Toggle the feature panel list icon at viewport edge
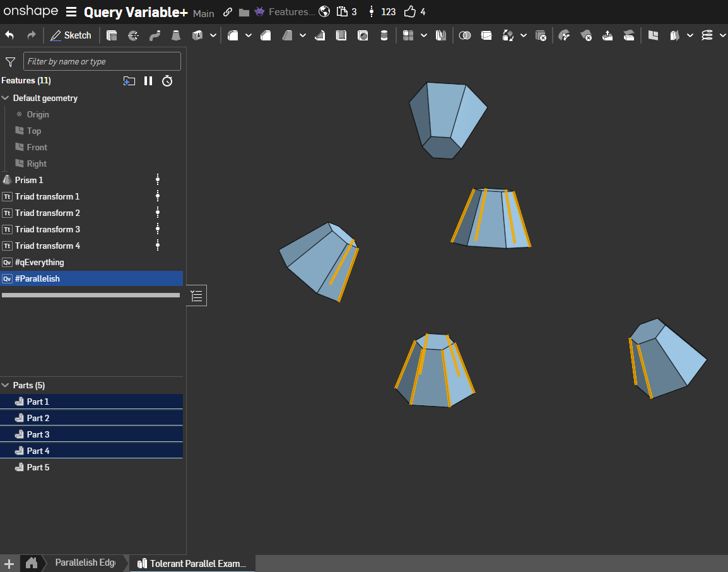The width and height of the screenshot is (728, 572). tap(197, 295)
